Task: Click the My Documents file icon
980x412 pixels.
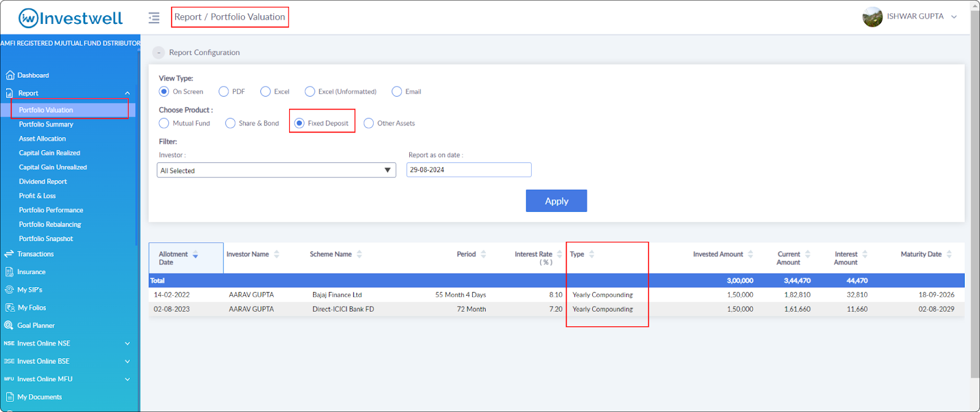Action: point(10,397)
